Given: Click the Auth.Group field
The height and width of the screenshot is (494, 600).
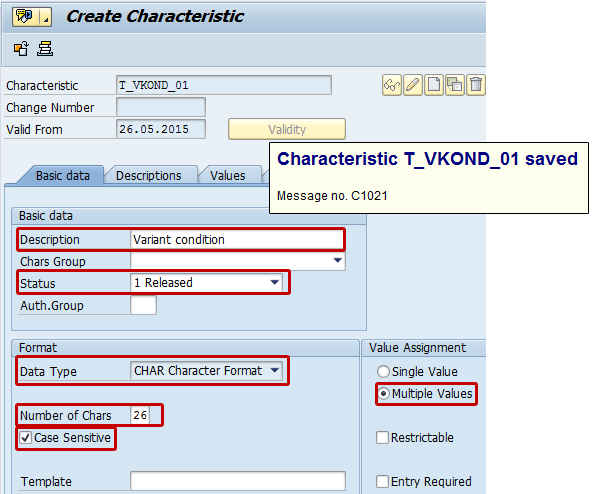Looking at the screenshot, I should [143, 305].
